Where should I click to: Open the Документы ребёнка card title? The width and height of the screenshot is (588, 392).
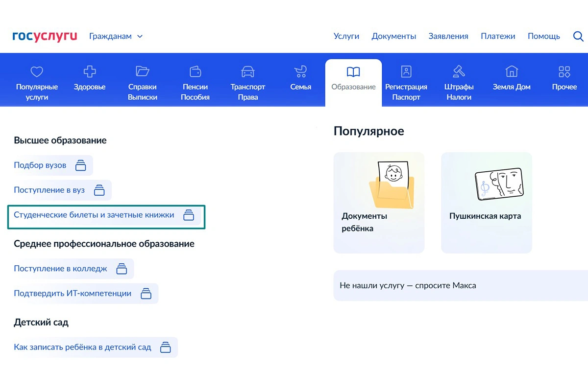[x=364, y=222]
